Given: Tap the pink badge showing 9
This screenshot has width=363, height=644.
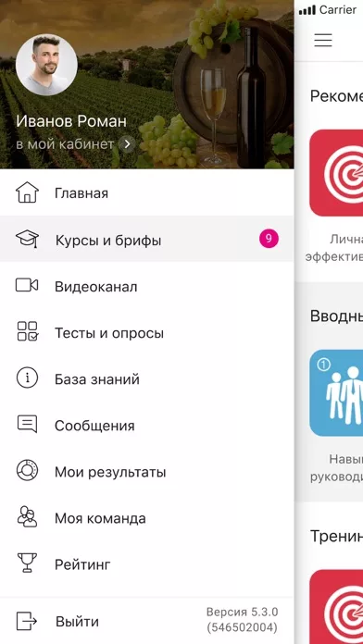Looking at the screenshot, I should click(269, 239).
